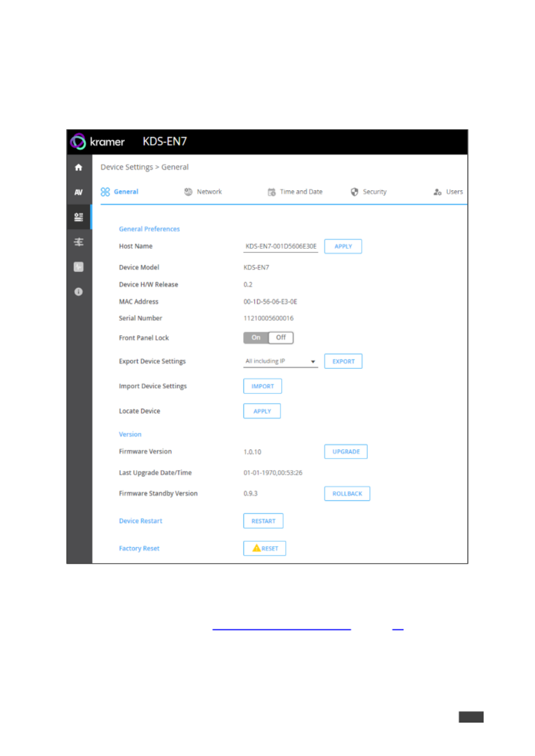Screen dimensions: 535x756
Task: Switch to the Users tab
Action: click(448, 192)
